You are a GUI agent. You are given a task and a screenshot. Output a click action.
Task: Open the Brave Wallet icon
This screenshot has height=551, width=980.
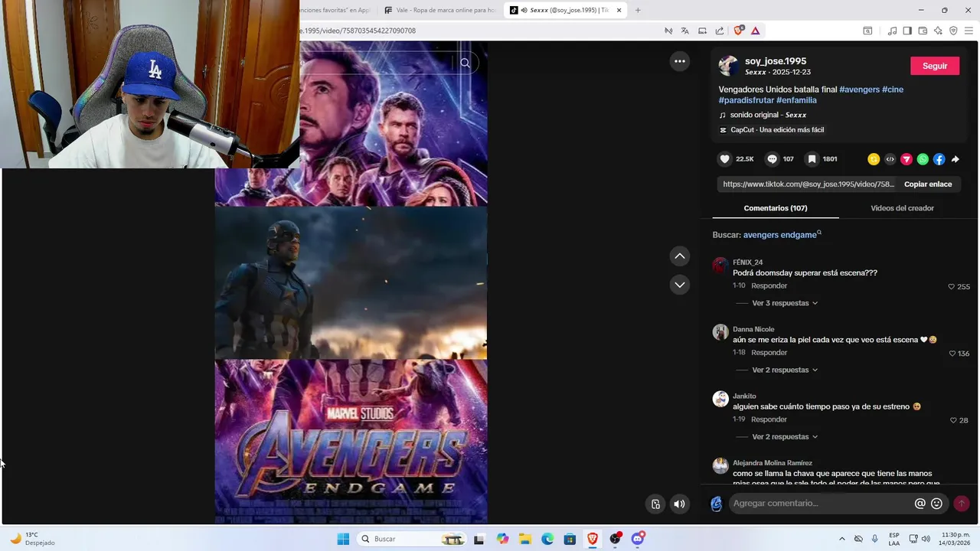923,31
